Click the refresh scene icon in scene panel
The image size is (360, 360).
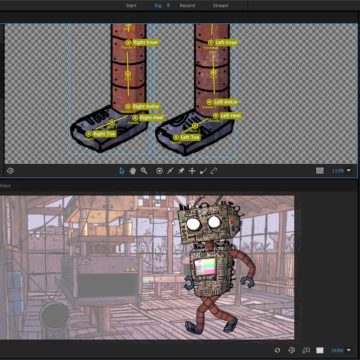(x=277, y=350)
